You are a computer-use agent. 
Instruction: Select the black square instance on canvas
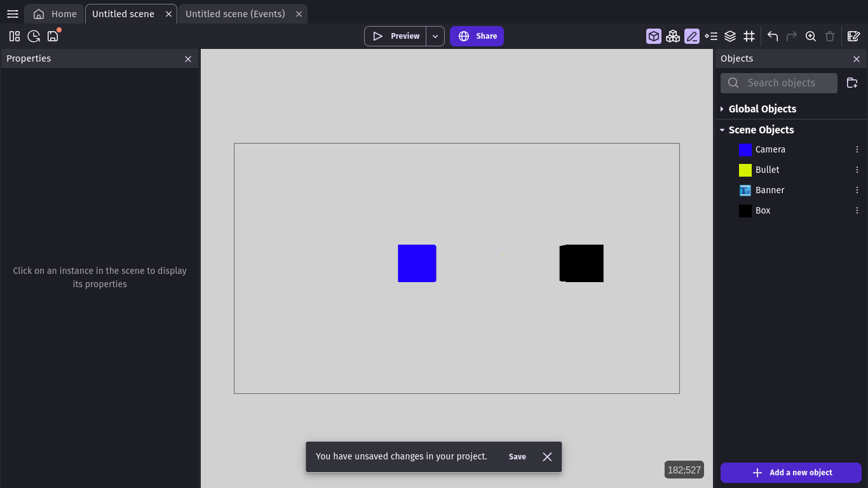pyautogui.click(x=581, y=263)
